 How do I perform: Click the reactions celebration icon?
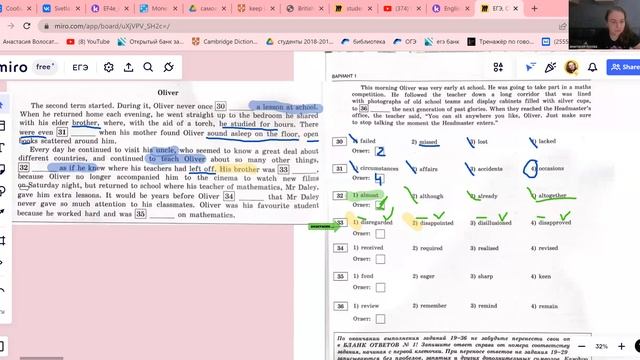pyautogui.click(x=550, y=67)
